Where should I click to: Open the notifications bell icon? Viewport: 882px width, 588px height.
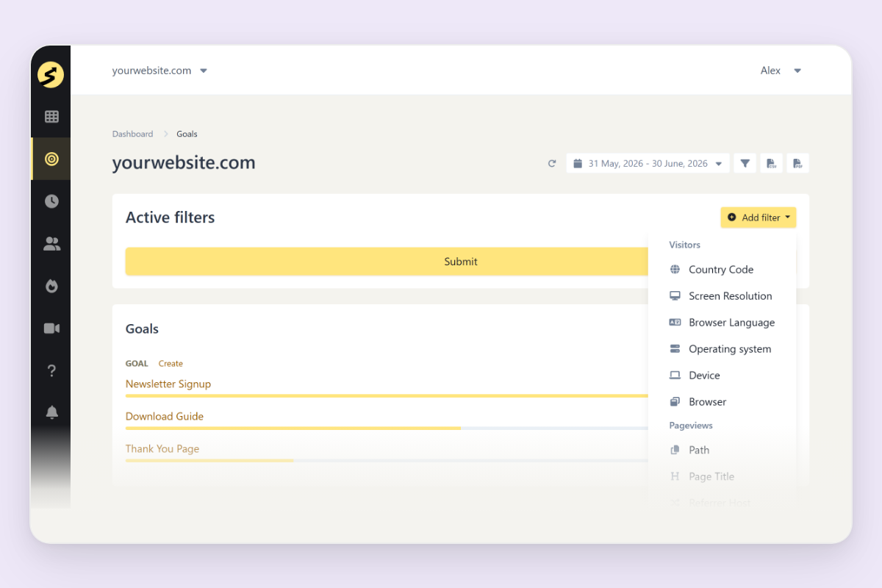(x=51, y=412)
